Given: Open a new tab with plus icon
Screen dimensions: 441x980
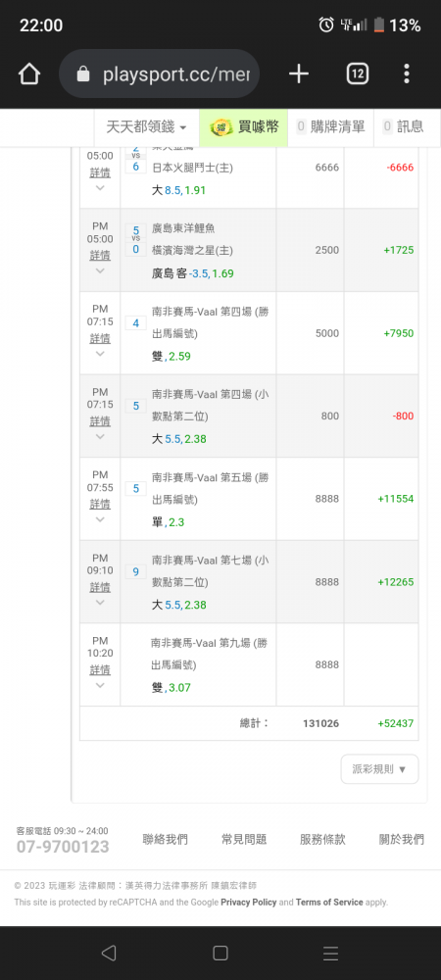Looking at the screenshot, I should coord(299,74).
